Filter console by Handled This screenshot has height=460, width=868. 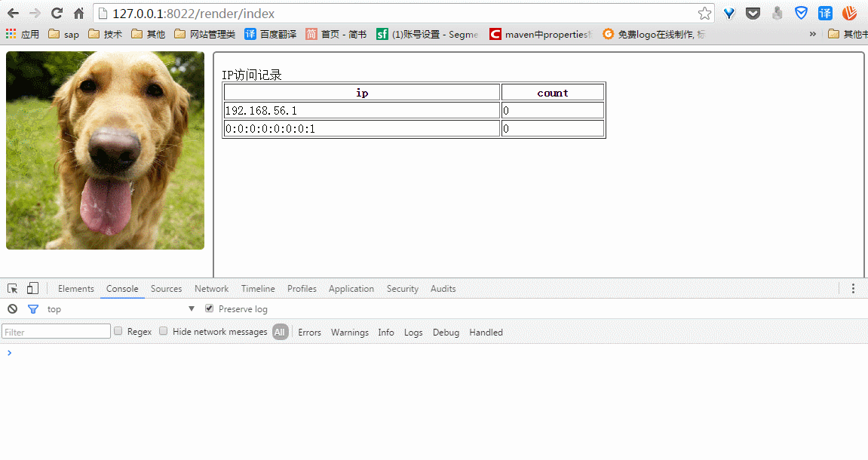[x=486, y=332]
